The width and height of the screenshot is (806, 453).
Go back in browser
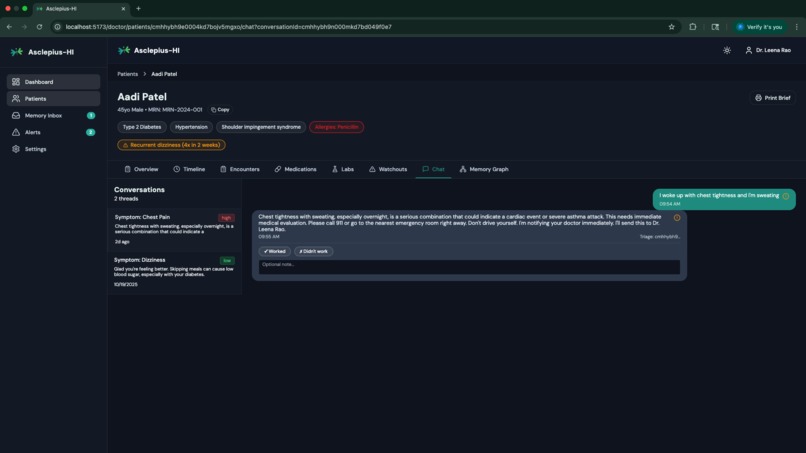9,27
